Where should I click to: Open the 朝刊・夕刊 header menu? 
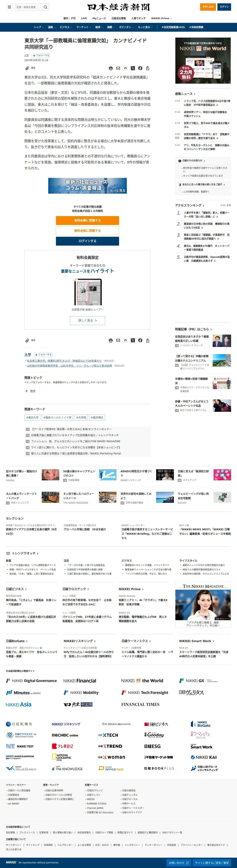click(x=70, y=18)
